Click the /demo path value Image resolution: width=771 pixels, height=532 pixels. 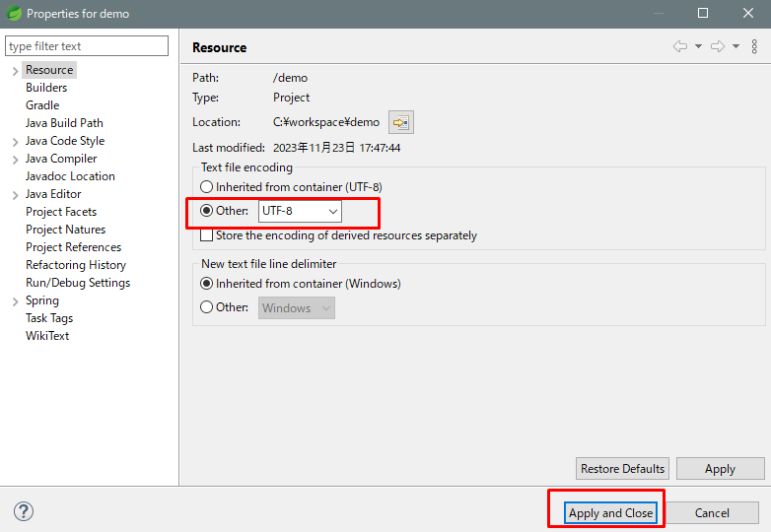tap(290, 78)
